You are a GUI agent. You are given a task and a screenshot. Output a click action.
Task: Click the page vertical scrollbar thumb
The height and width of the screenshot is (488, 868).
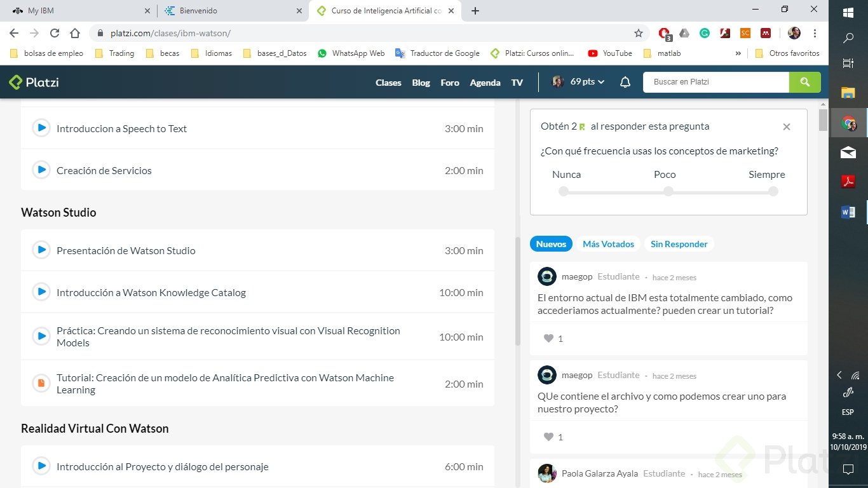[824, 119]
